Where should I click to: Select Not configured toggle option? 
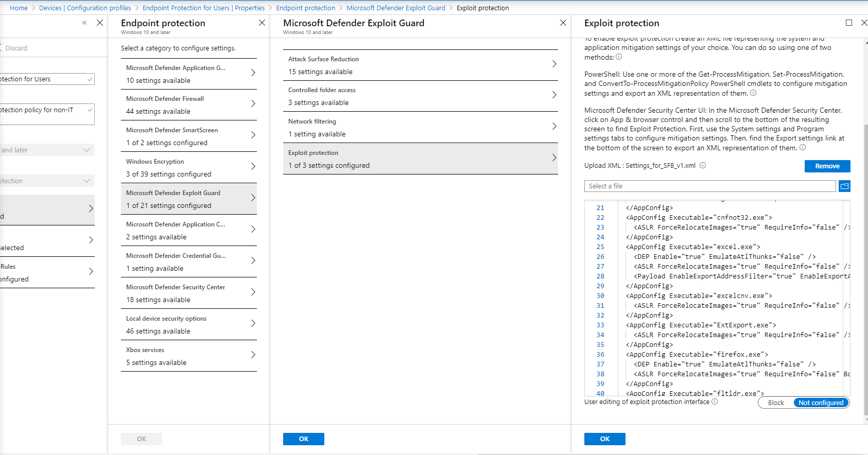(x=821, y=403)
